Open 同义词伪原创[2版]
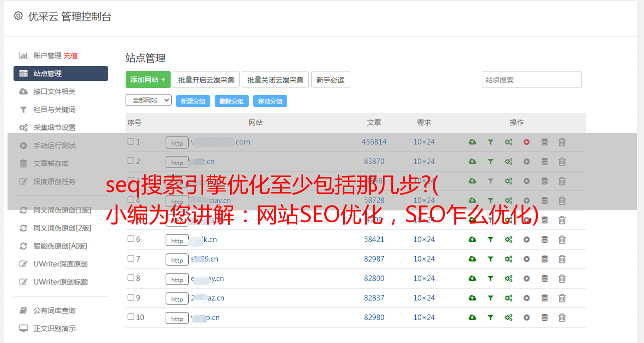Viewport: 644px width, 343px height. (x=62, y=228)
